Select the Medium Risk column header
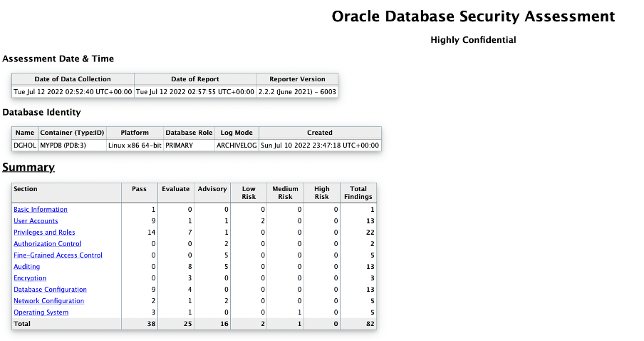Image resolution: width=644 pixels, height=341 pixels. pos(285,193)
